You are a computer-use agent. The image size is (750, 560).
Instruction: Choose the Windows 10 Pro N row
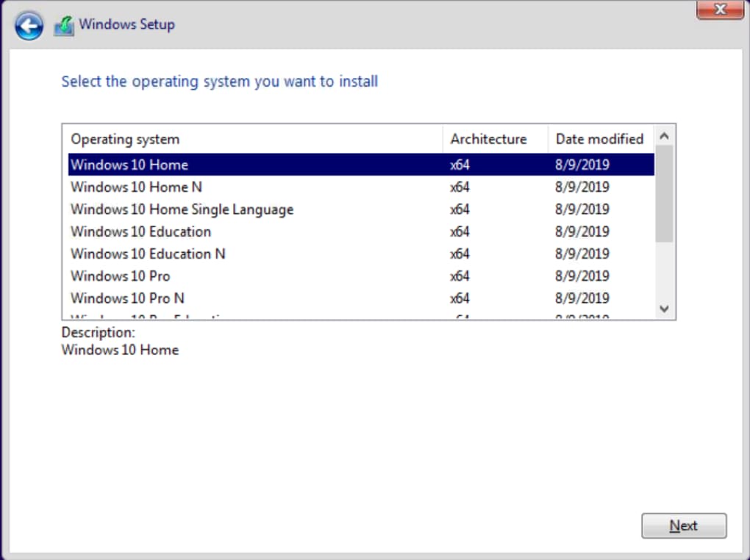pos(127,298)
